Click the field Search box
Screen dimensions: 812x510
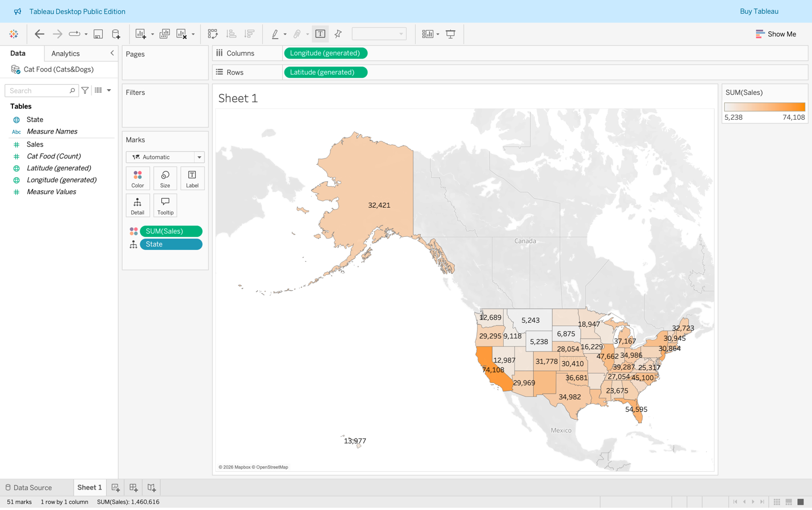[41, 90]
